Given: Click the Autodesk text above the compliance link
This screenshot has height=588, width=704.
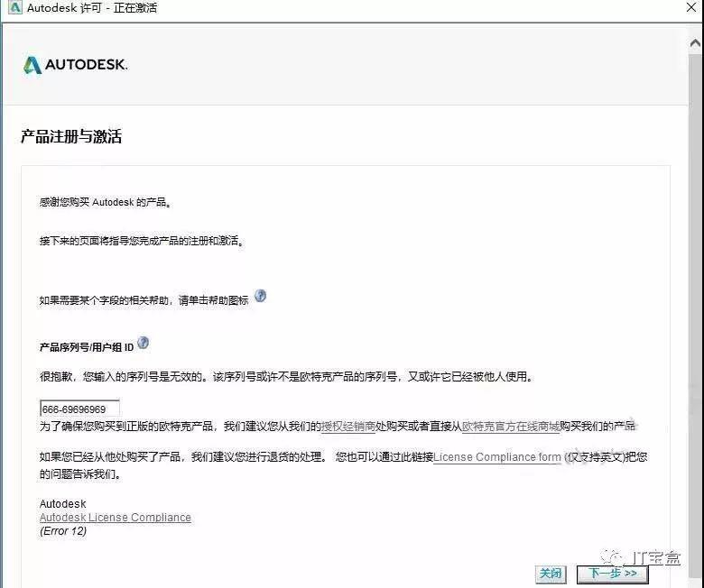Looking at the screenshot, I should pos(63,504).
